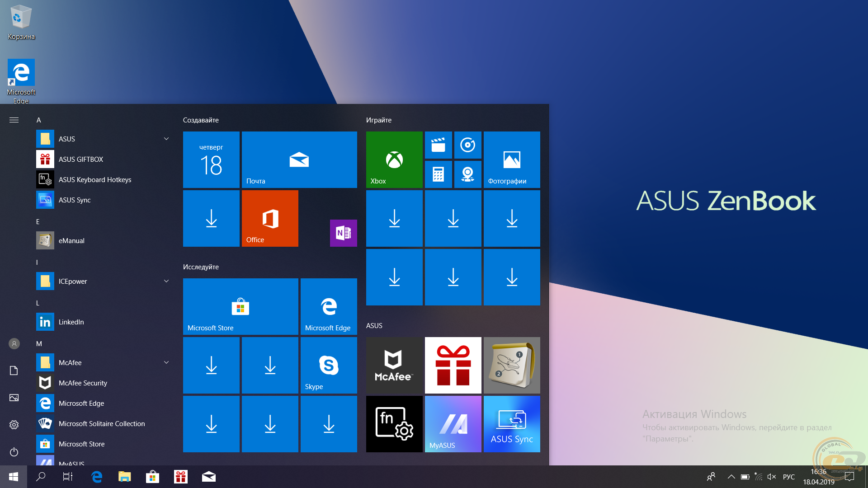
Task: Click the Исследуйте group title
Action: (x=201, y=267)
